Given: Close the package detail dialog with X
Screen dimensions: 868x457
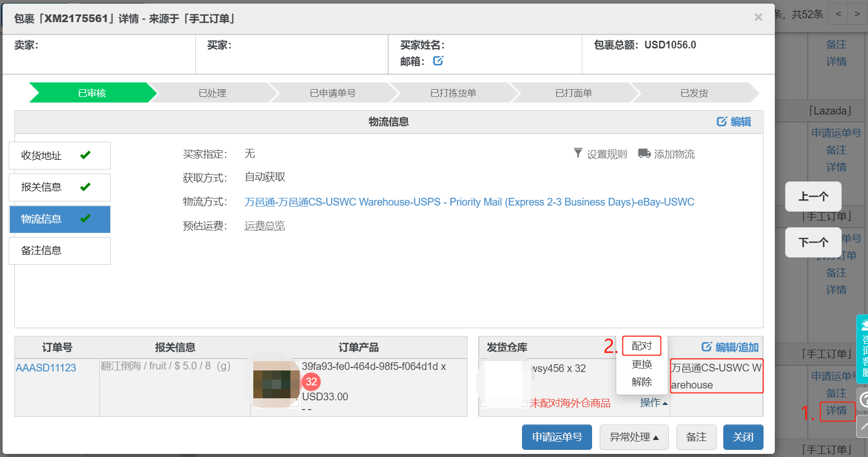Looking at the screenshot, I should (x=758, y=18).
